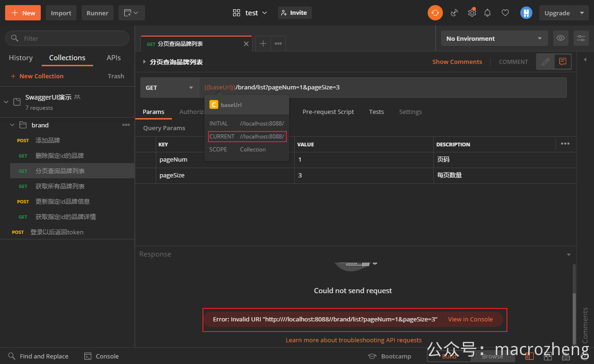Switch to the Collections tab
Image resolution: width=594 pixels, height=364 pixels.
[67, 58]
